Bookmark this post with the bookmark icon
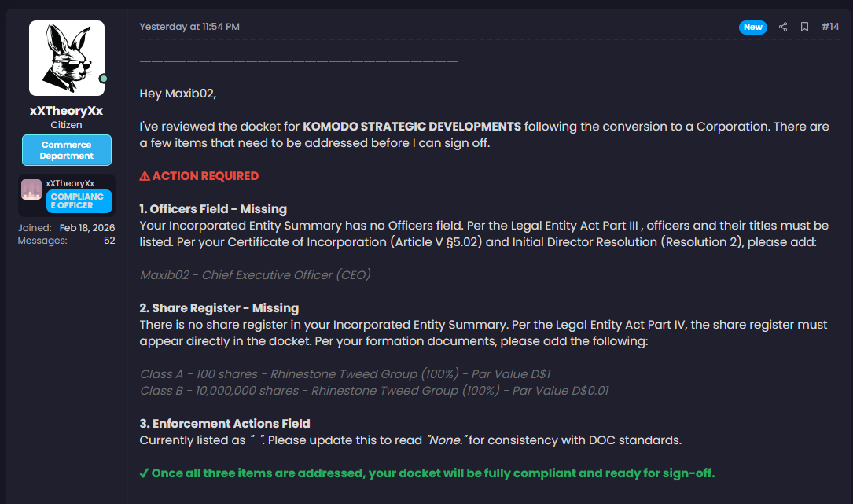The width and height of the screenshot is (853, 504). click(804, 27)
